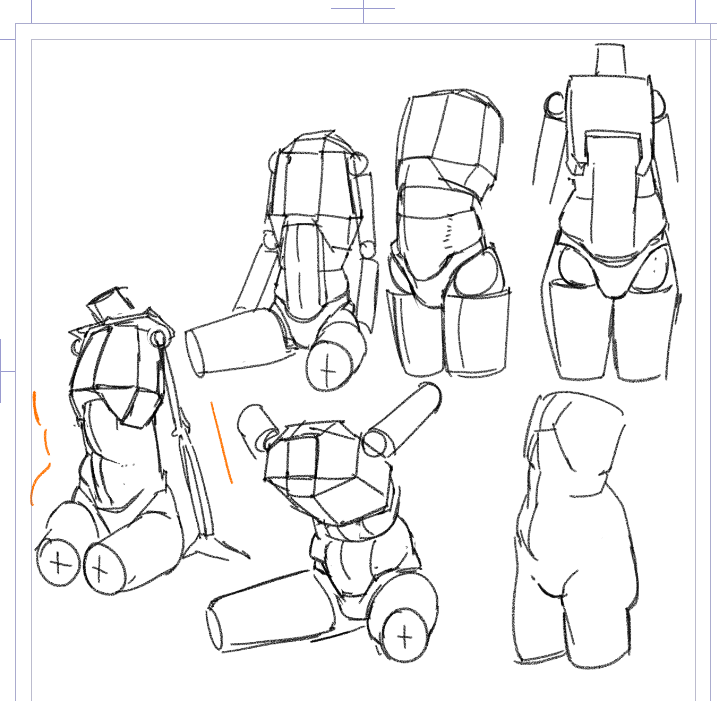Click the neck rectangle of back-view figure
This screenshot has width=717, height=701.
click(609, 59)
